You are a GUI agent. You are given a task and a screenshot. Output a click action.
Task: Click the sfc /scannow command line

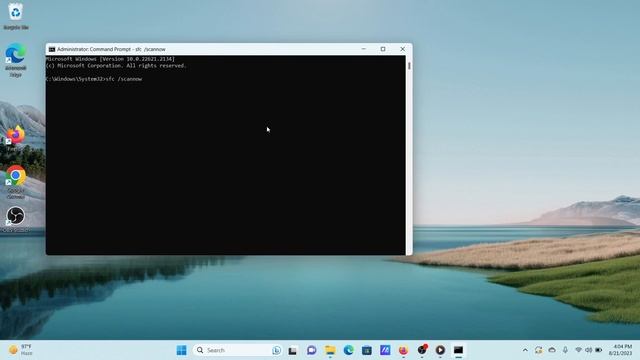[x=94, y=79]
